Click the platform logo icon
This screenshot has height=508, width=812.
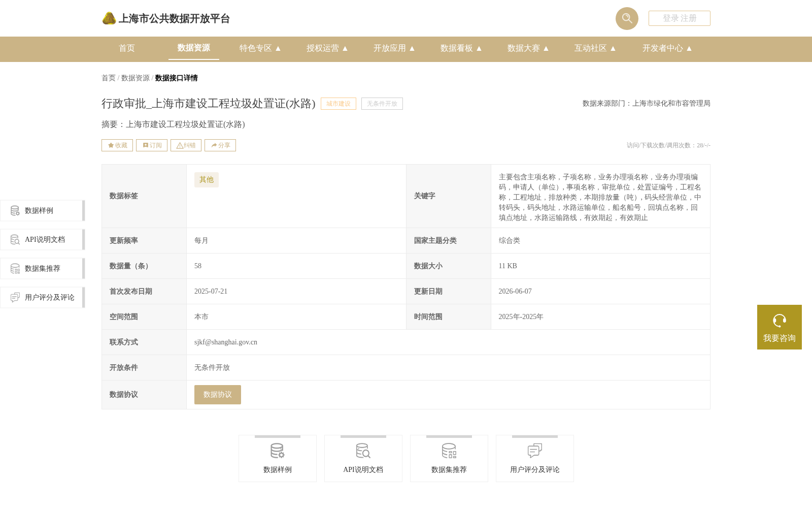tap(109, 18)
